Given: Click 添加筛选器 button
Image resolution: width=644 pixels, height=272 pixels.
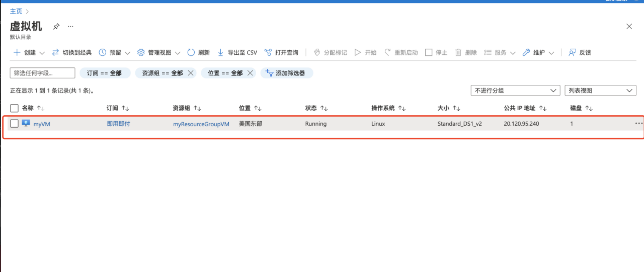Looking at the screenshot, I should point(286,73).
